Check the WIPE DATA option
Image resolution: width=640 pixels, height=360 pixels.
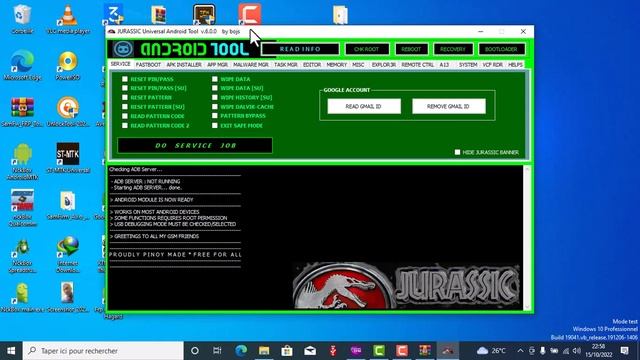[x=215, y=79]
